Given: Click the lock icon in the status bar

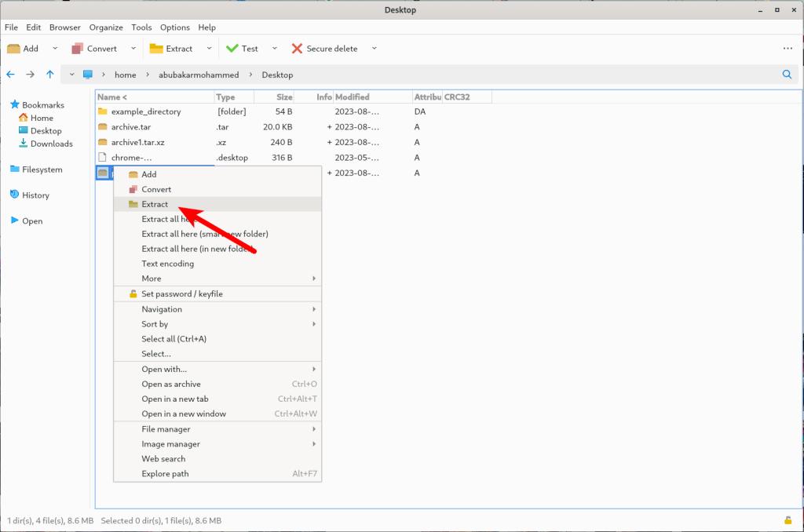Looking at the screenshot, I should (786, 520).
